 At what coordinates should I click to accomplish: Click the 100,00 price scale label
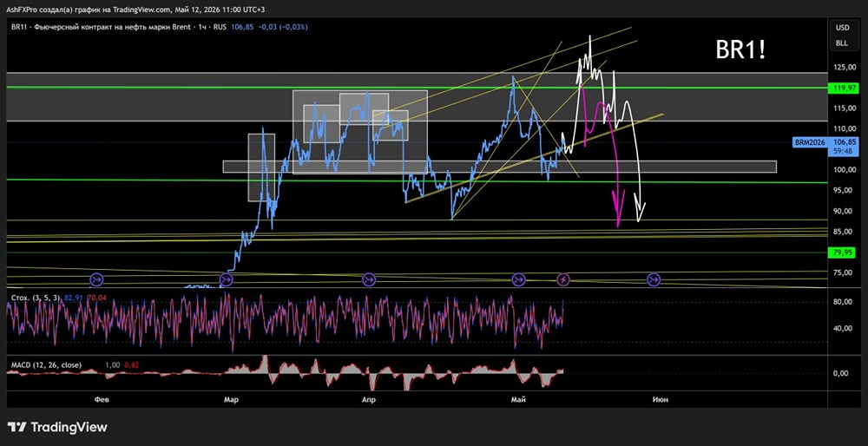click(x=844, y=170)
